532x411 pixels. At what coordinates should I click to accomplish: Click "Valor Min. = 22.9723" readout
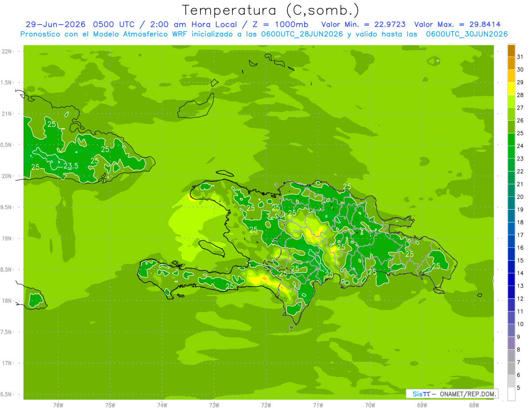pos(363,24)
